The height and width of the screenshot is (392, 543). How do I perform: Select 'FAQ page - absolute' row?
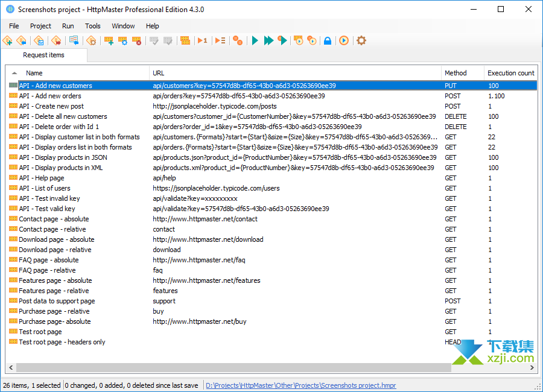(273, 260)
